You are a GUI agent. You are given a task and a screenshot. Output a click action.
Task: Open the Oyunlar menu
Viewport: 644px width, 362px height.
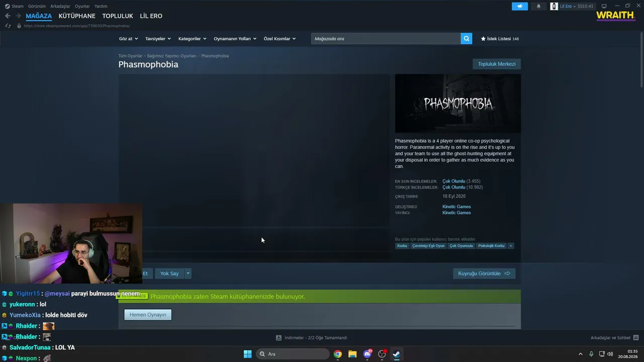(83, 6)
